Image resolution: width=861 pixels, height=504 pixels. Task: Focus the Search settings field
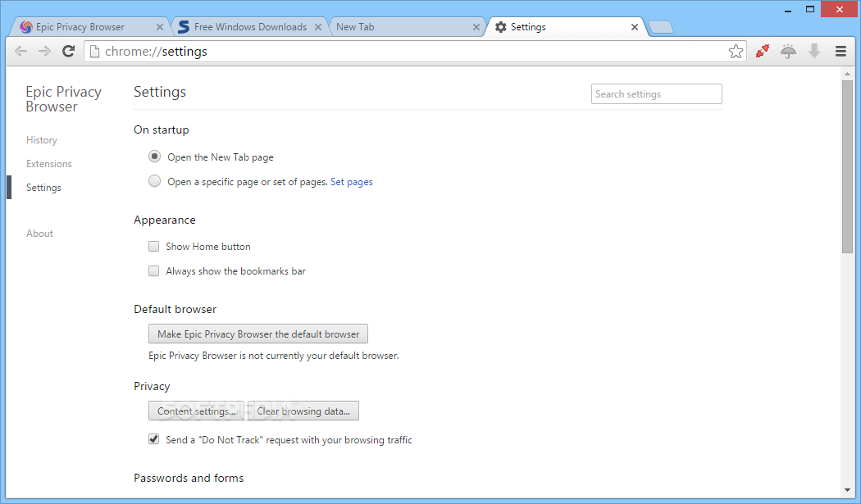point(657,94)
